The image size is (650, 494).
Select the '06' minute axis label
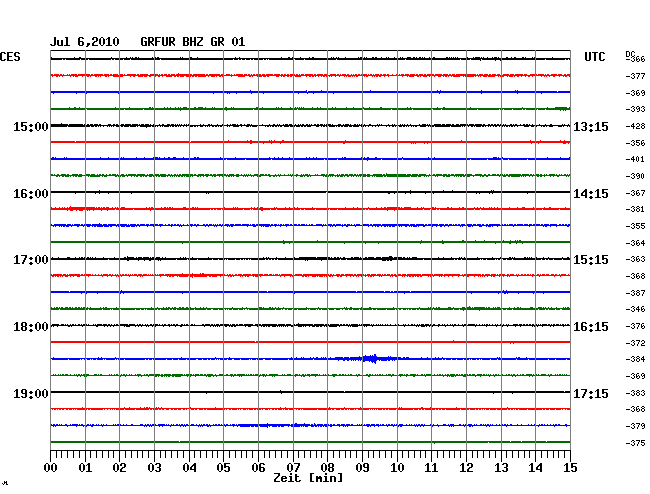click(x=258, y=468)
